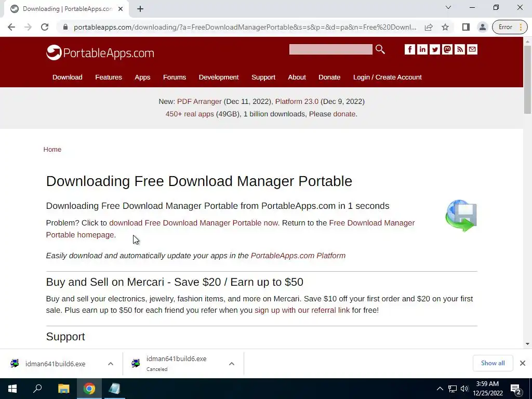Open the Windows Start menu
Screen dimensions: 532x399
click(12, 389)
